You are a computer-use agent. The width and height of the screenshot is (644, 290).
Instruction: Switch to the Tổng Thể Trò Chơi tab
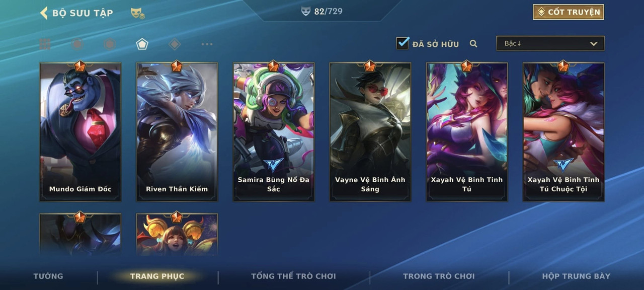[x=293, y=276]
